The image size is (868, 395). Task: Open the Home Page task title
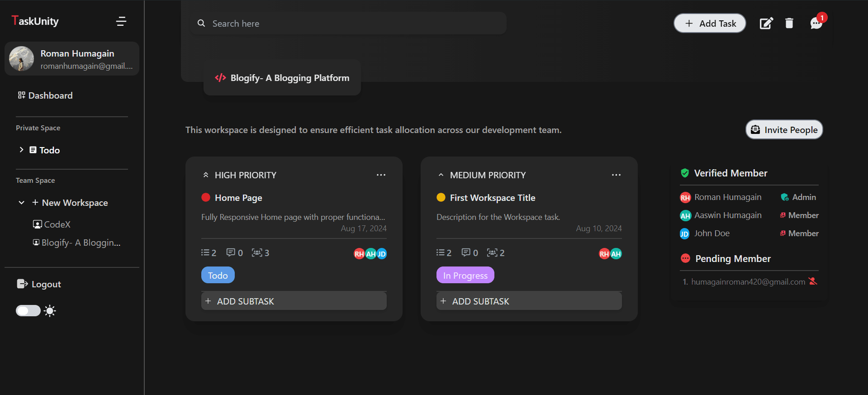(x=238, y=198)
